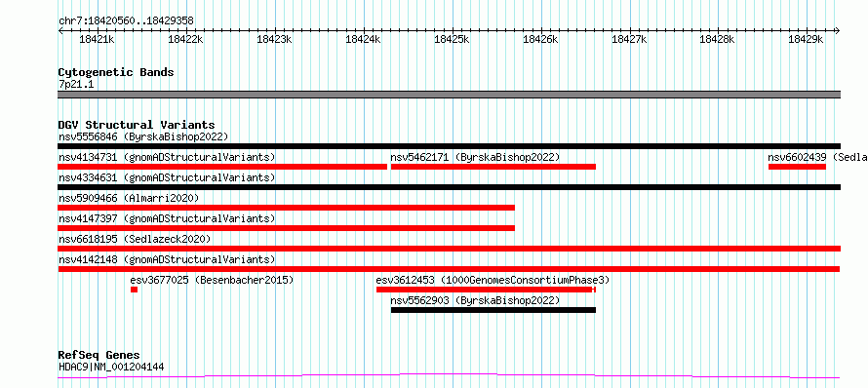The height and width of the screenshot is (388, 868).
Task: Open the nsv4142148 gnomAD variant label
Action: [x=167, y=259]
